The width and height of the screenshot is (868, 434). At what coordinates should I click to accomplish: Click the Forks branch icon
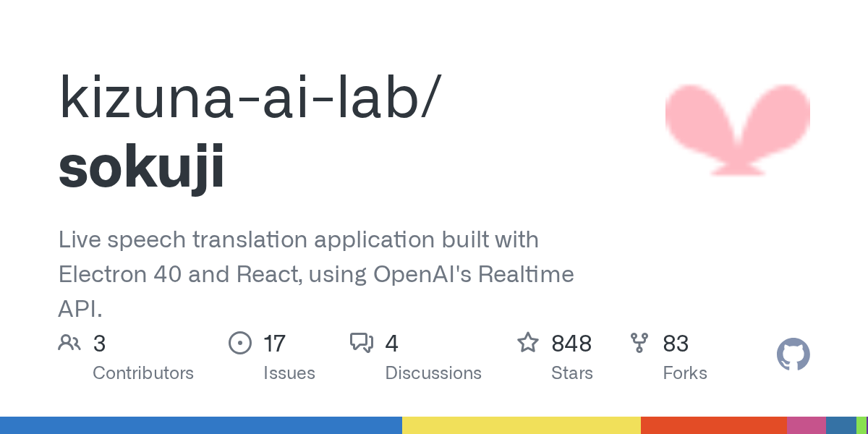point(639,343)
